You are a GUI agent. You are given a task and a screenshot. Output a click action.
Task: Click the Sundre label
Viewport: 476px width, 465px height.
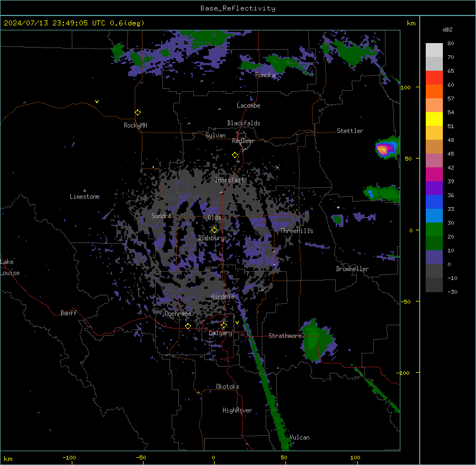[x=161, y=216]
